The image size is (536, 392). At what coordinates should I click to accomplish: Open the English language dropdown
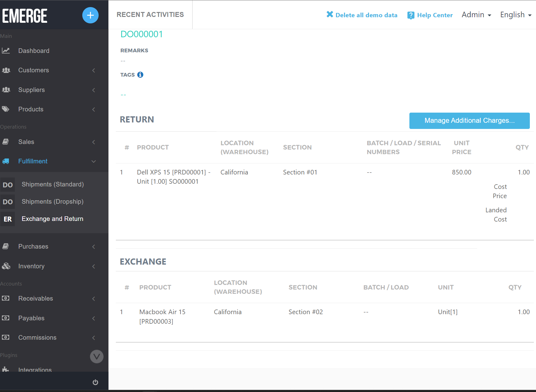pos(515,14)
